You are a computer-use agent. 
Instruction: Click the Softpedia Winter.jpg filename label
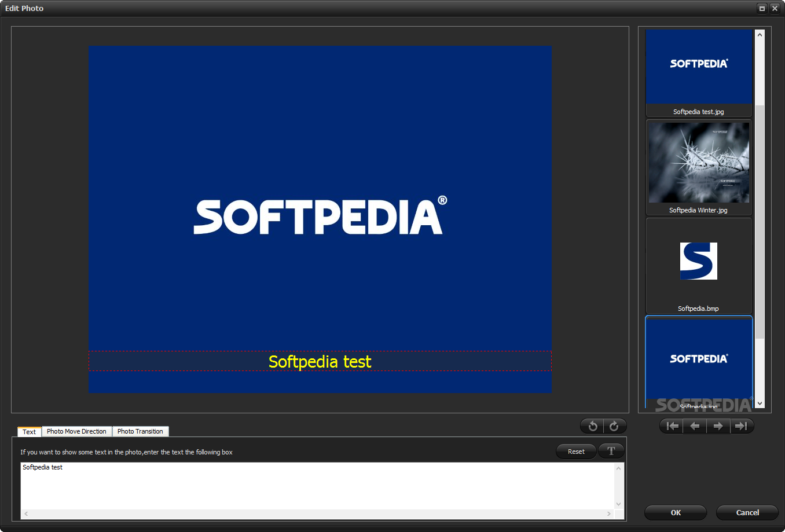tap(698, 210)
